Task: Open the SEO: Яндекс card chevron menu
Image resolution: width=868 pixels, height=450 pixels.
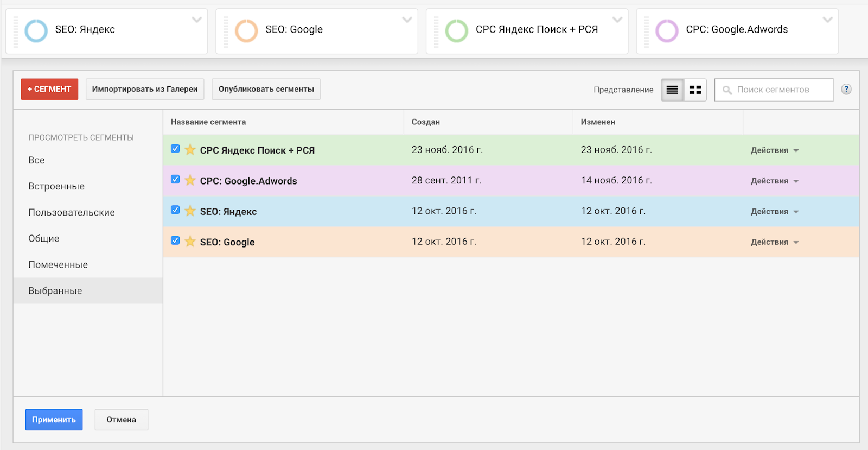Action: point(197,20)
